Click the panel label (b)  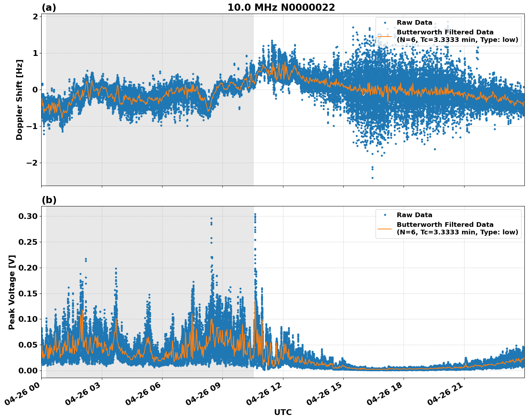click(49, 200)
